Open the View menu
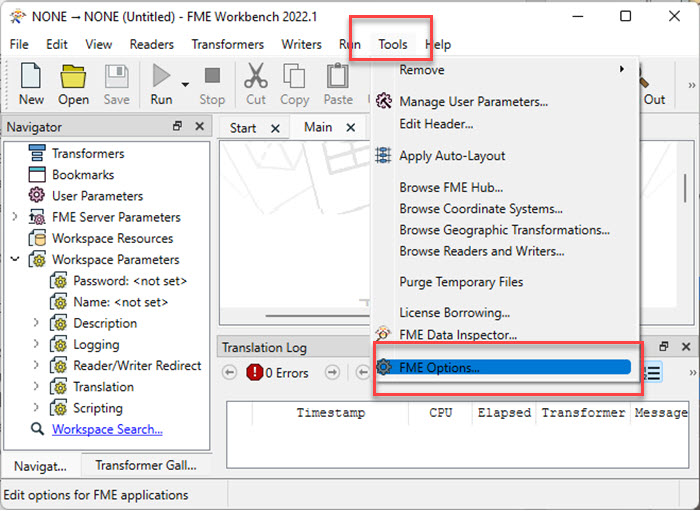This screenshot has width=700, height=511. coord(99,45)
